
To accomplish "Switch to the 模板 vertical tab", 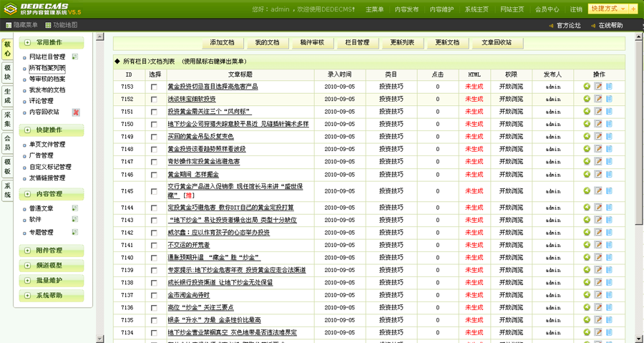I will 7,167.
